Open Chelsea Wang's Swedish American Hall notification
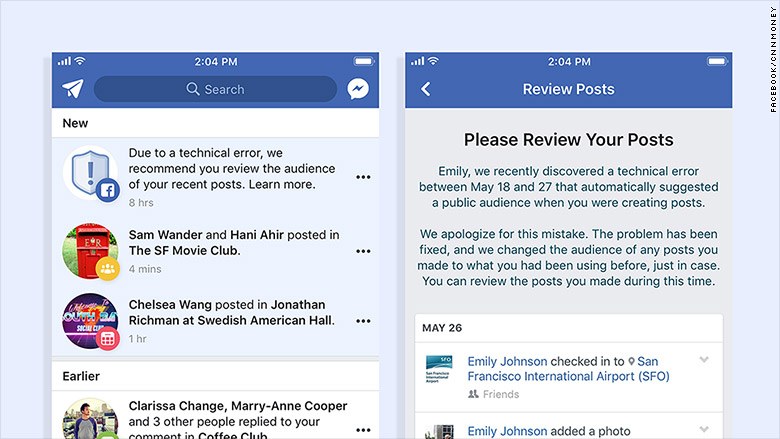Screen dimensions: 780x439 (x=232, y=313)
